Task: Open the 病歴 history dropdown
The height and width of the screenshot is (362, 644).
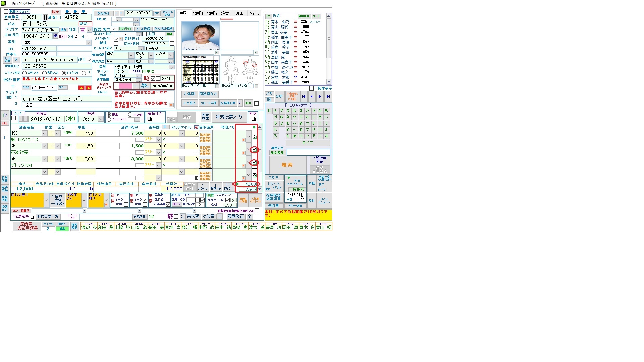Action: (x=171, y=67)
